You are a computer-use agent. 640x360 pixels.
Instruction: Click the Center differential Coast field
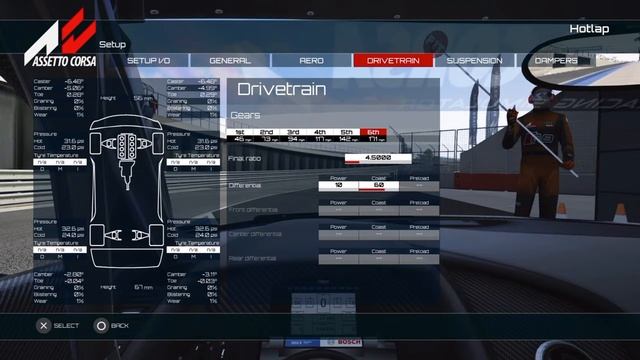379,235
